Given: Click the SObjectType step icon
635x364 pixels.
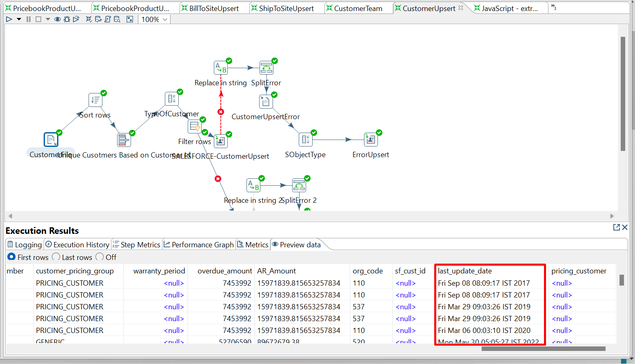Looking at the screenshot, I should coord(306,140).
